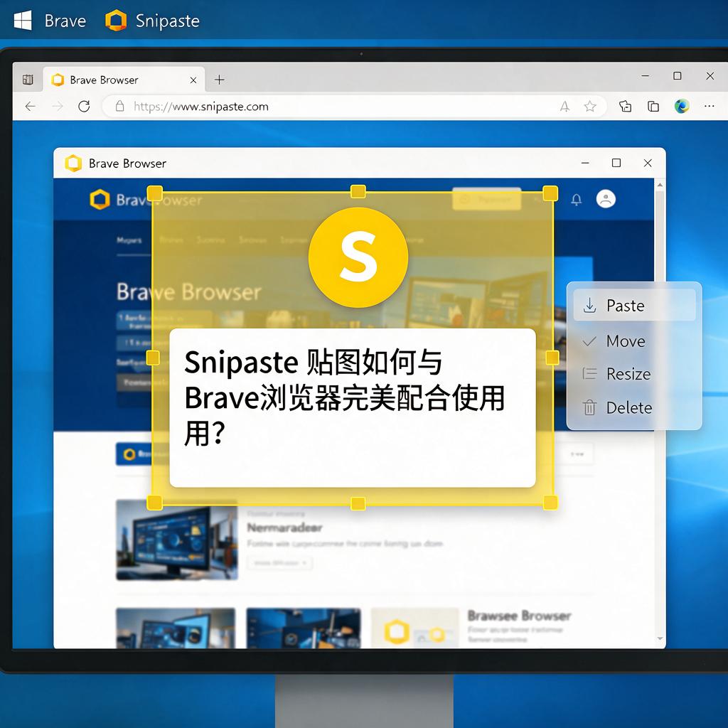Choose Resize from the context menu

click(634, 374)
